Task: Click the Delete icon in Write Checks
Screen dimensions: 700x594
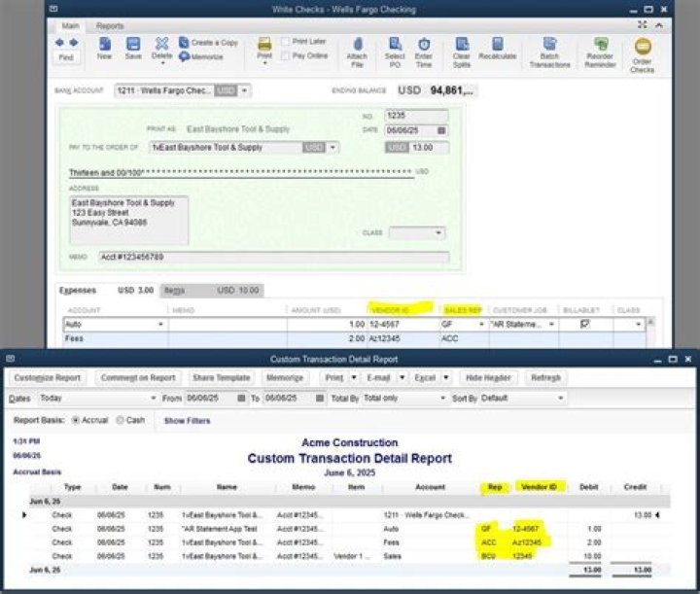Action: point(161,49)
